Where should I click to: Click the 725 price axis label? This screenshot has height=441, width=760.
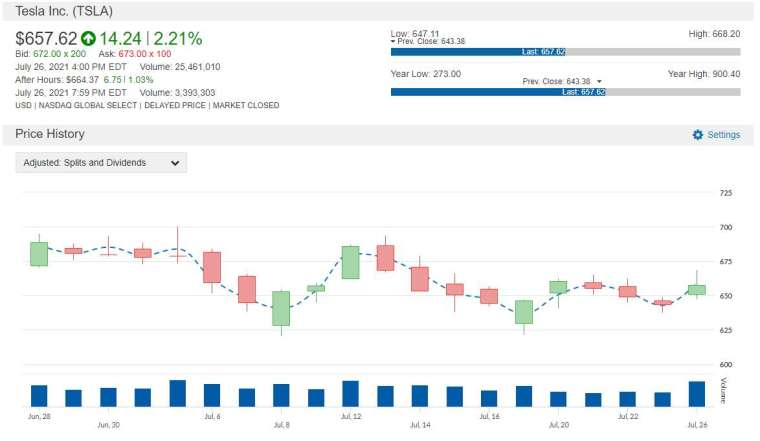coord(726,193)
